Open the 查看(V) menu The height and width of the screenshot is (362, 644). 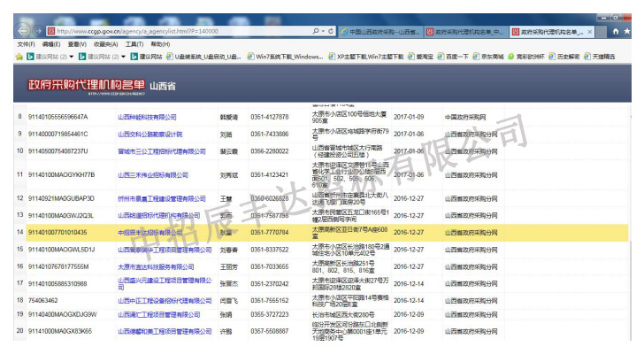pyautogui.click(x=77, y=44)
